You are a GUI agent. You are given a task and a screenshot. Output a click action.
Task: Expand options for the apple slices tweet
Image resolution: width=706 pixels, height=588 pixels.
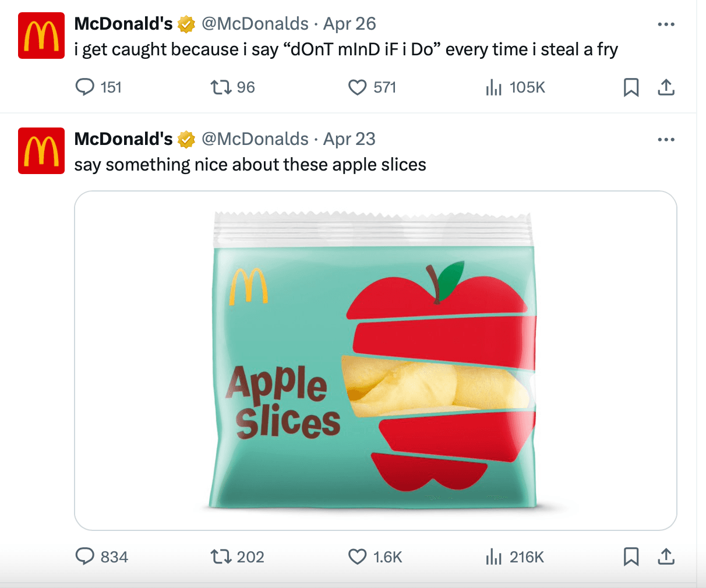tap(666, 139)
